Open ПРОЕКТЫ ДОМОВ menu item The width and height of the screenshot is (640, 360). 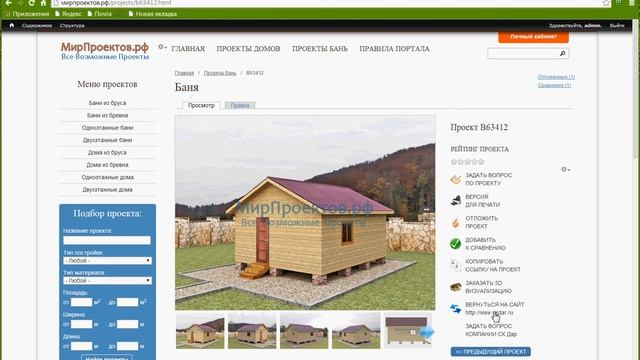pyautogui.click(x=248, y=49)
